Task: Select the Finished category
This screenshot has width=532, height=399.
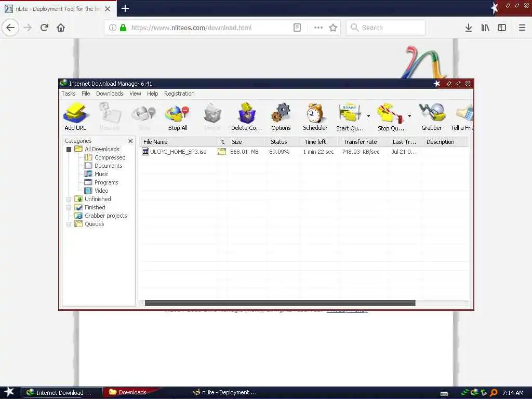Action: click(95, 207)
